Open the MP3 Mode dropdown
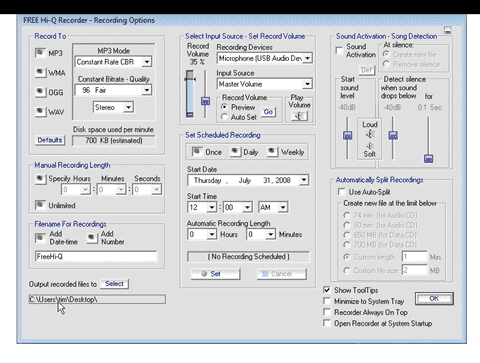This screenshot has height=363, width=480. (x=146, y=62)
